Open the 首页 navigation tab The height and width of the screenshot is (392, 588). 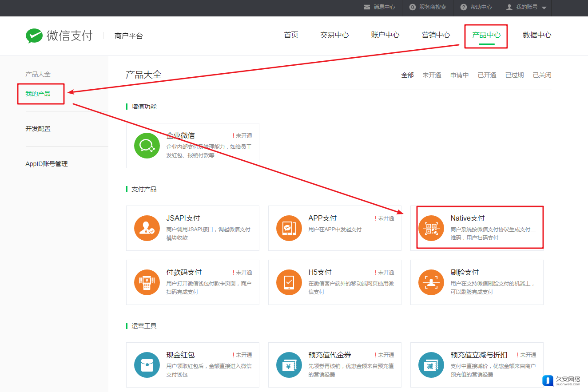click(291, 35)
